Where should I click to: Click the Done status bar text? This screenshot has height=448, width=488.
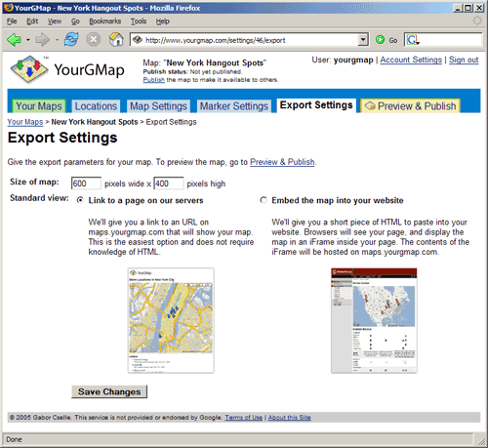point(14,439)
